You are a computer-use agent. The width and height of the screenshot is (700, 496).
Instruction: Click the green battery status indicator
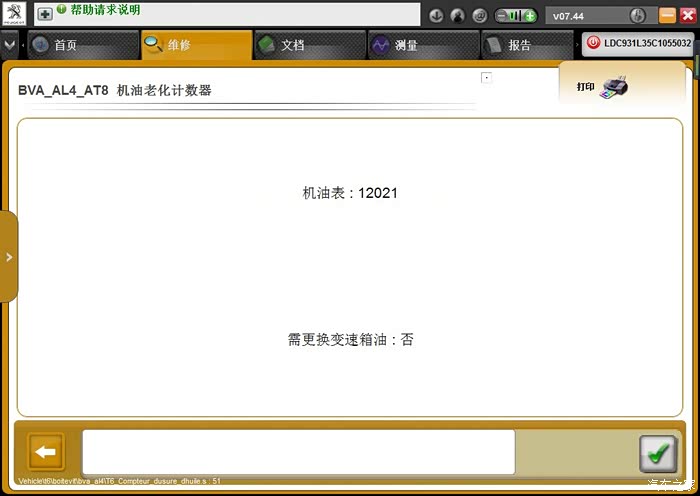point(515,16)
